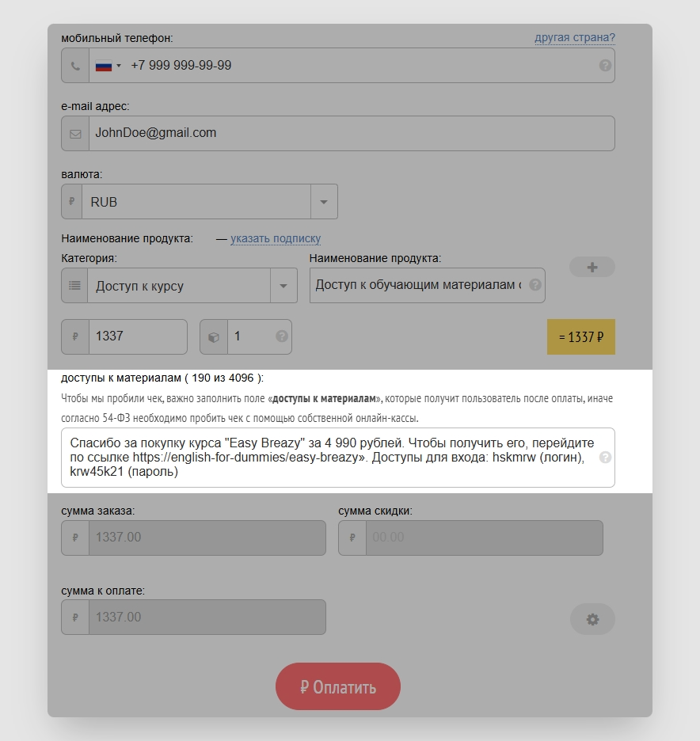Click the 'указать подписку' link
The width and height of the screenshot is (700, 741).
click(276, 238)
